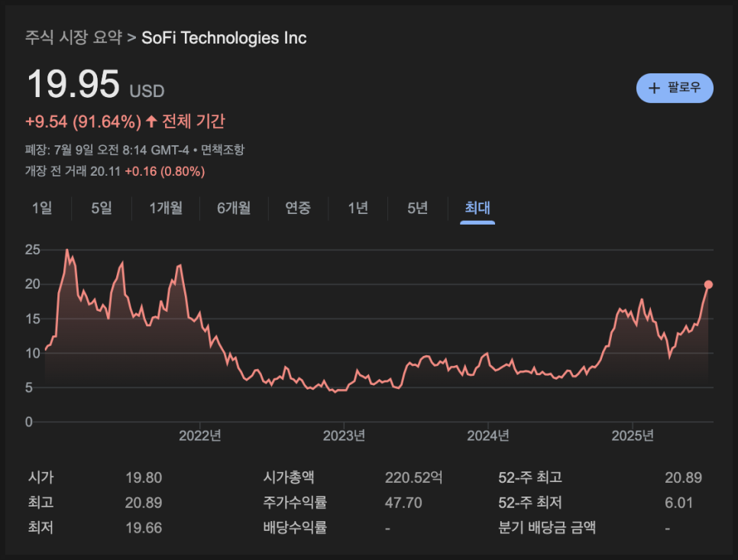Click the SoFi Technologies Inc title
The height and width of the screenshot is (560, 738).
coord(224,37)
